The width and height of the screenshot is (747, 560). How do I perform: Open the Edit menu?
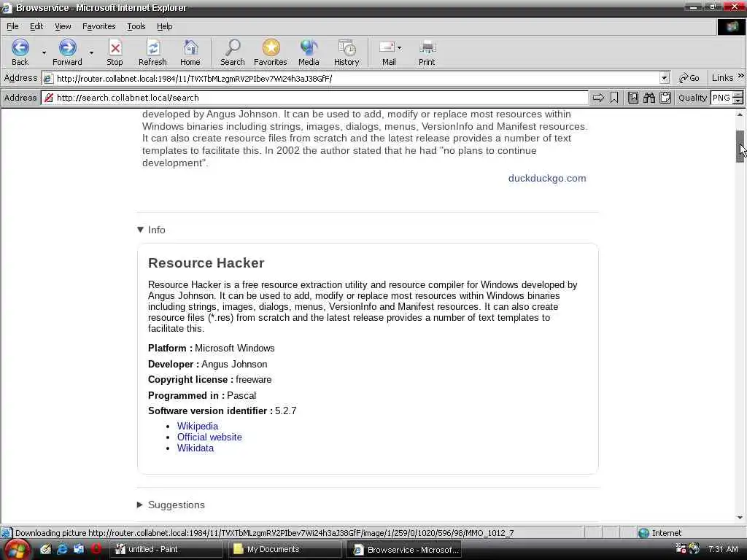(x=36, y=26)
